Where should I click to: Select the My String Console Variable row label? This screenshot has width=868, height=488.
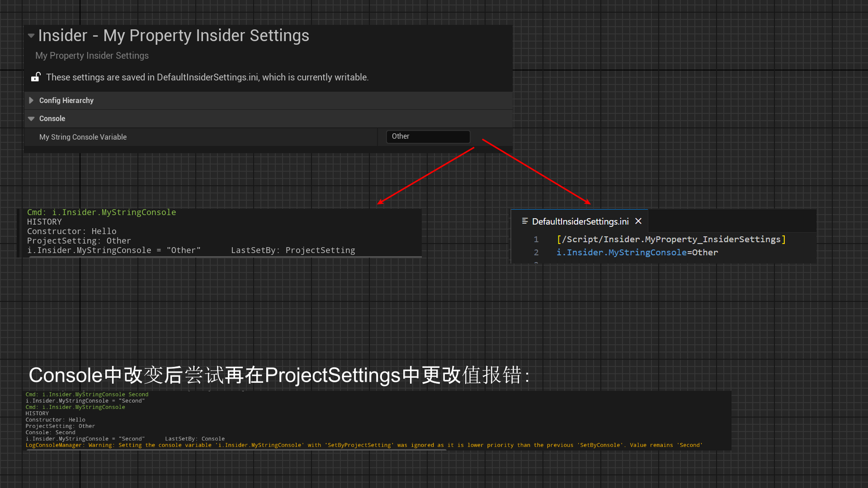coord(83,137)
